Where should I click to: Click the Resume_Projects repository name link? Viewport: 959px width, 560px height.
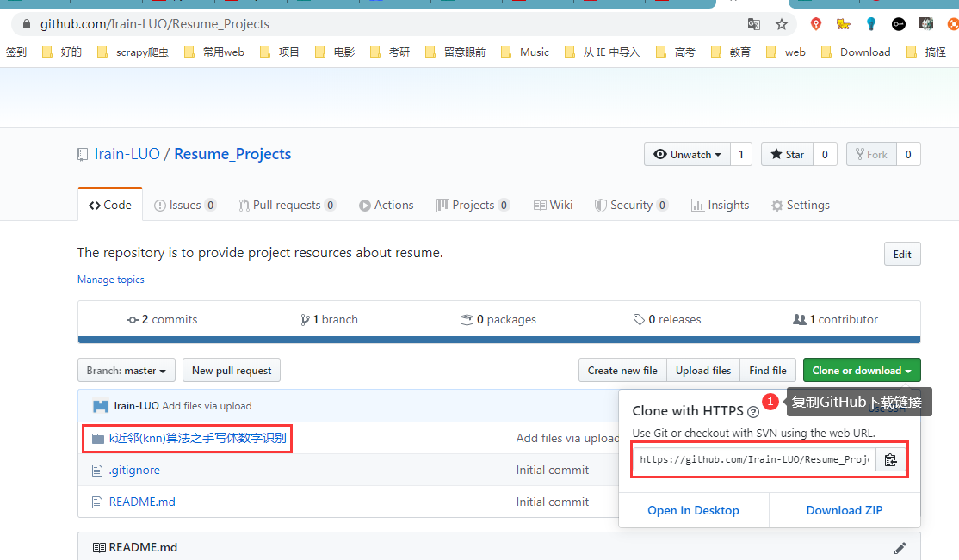click(x=232, y=154)
